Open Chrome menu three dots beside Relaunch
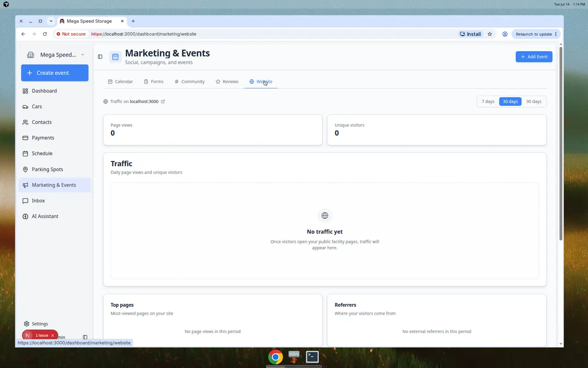588x368 pixels. pos(556,34)
